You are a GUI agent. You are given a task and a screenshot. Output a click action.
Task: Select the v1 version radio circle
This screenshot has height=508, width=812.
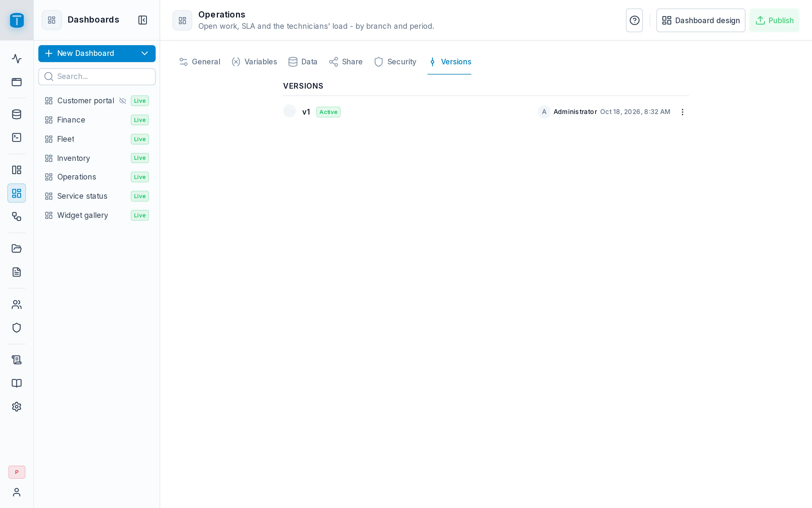coord(290,111)
